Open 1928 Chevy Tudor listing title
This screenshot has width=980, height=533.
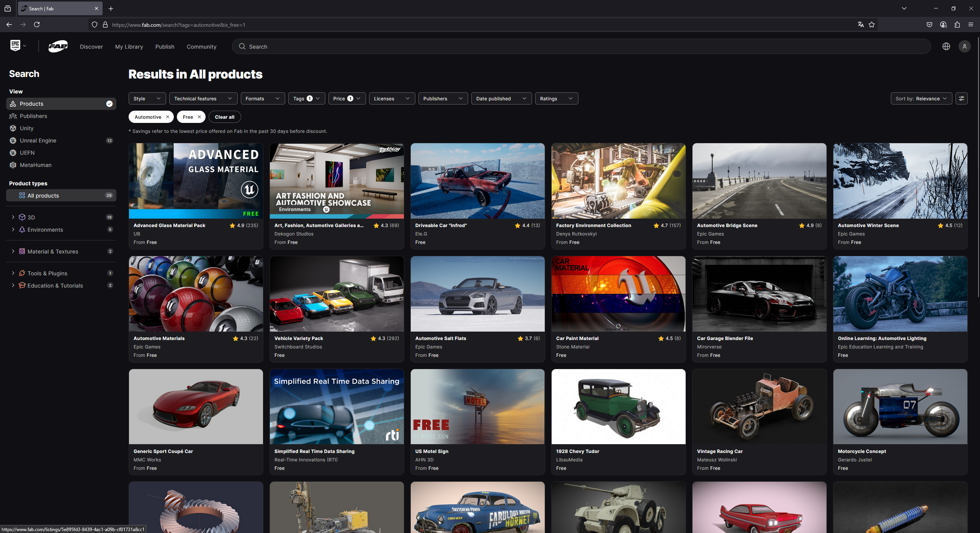[577, 451]
